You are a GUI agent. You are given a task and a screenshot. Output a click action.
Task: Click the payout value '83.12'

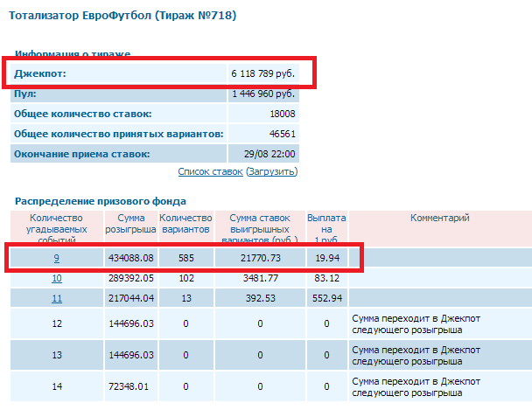(326, 278)
